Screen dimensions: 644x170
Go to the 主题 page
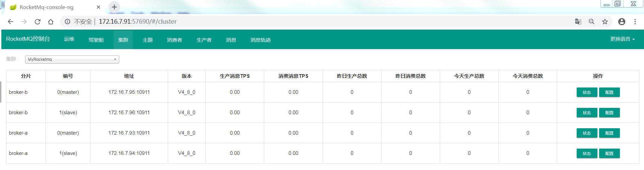[x=148, y=40]
